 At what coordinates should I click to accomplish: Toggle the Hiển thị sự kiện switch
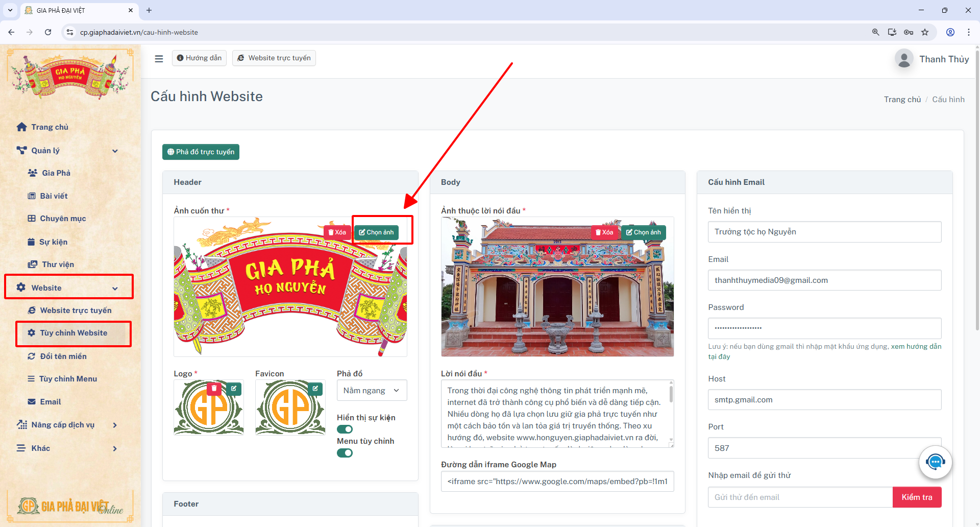345,429
